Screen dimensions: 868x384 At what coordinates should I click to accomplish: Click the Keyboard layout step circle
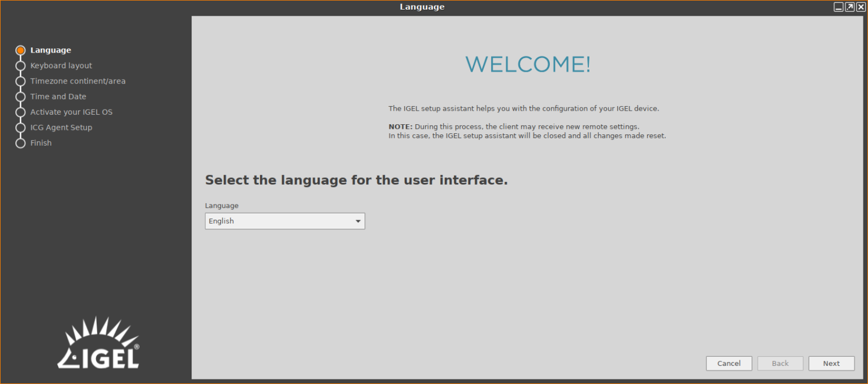click(20, 66)
